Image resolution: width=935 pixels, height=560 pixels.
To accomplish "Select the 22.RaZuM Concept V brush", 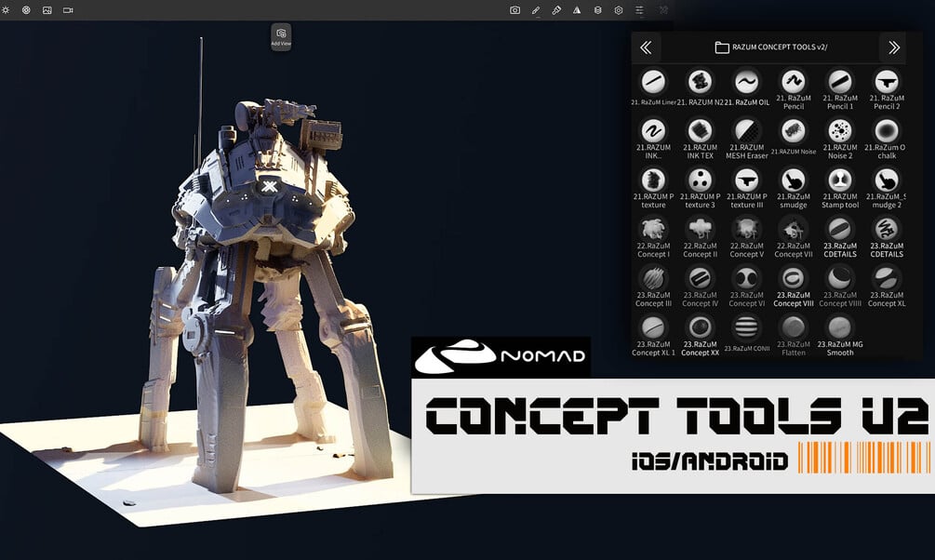I will (x=746, y=238).
